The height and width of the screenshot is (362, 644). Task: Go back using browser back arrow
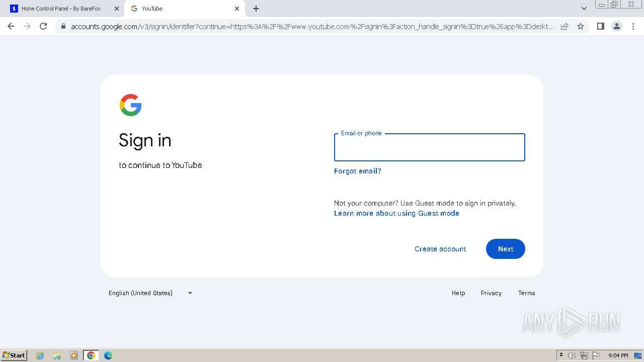click(x=11, y=26)
